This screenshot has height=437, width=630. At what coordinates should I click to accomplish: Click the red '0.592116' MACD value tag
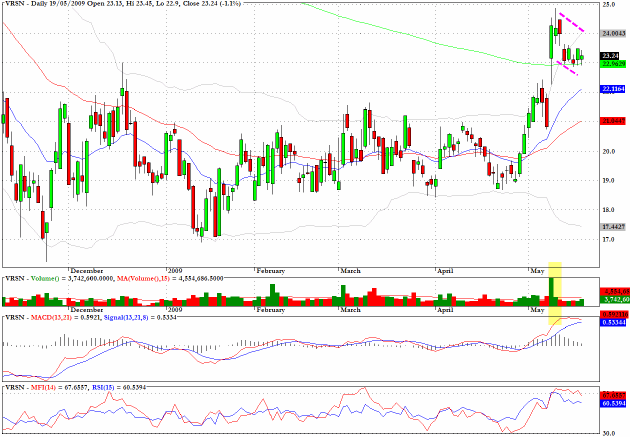(614, 314)
